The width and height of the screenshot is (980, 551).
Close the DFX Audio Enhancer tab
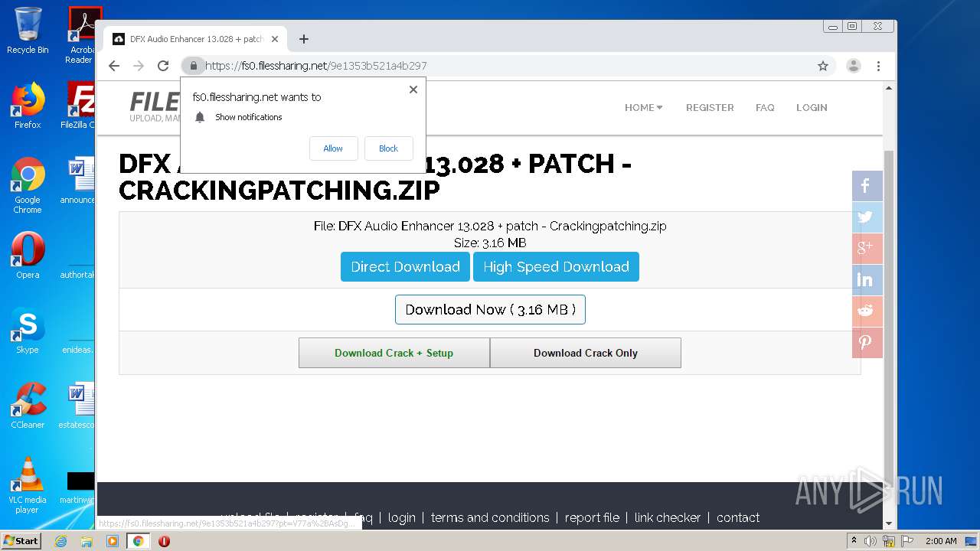(275, 39)
